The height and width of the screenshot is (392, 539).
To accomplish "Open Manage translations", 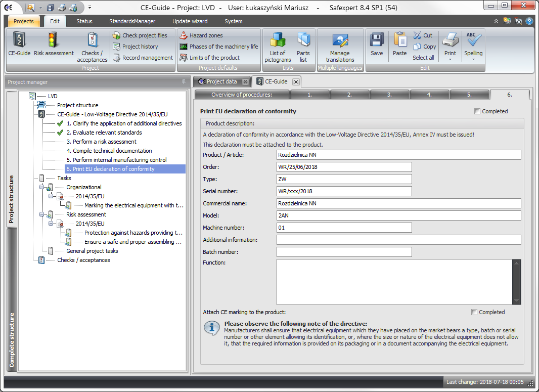I will [340, 41].
